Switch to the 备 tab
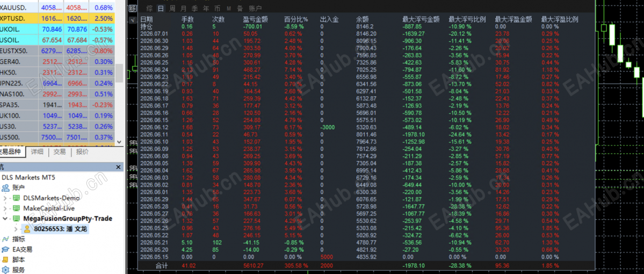Image resolution: width=644 pixels, height=274 pixels. [x=240, y=8]
